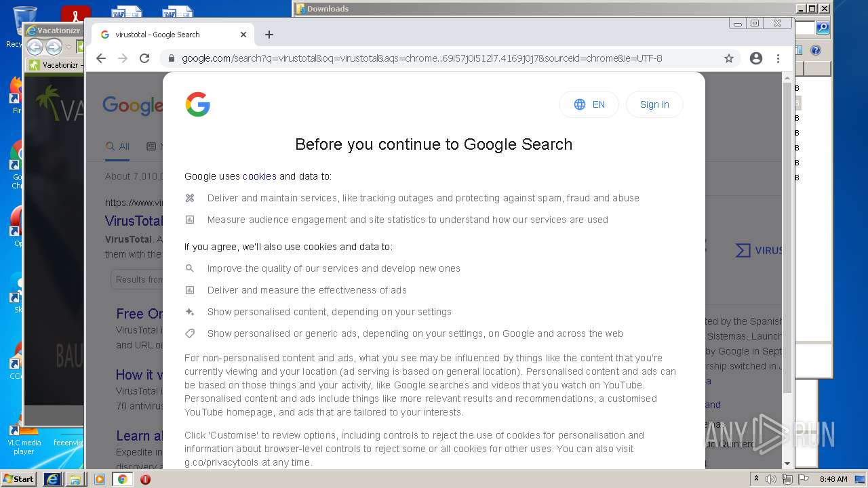Reload the Google Search page
Viewport: 868px width, 488px height.
click(x=144, y=58)
